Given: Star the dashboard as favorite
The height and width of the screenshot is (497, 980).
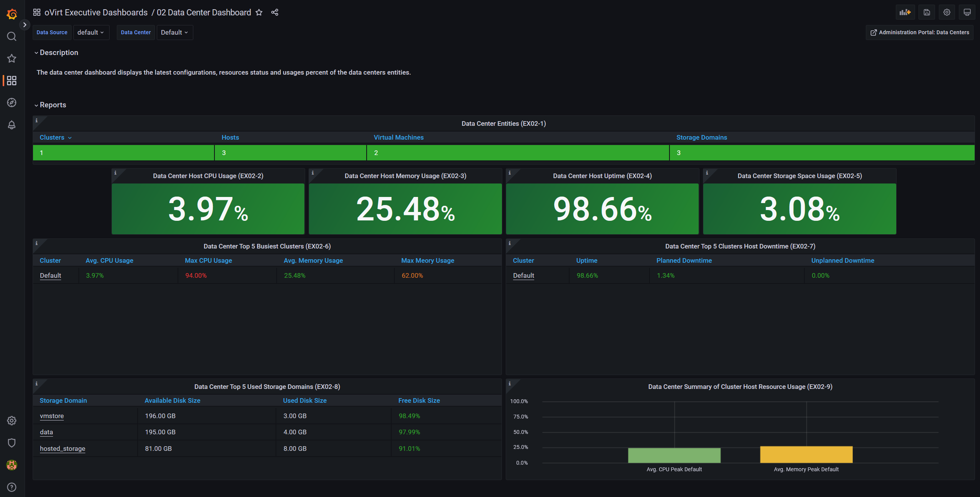Looking at the screenshot, I should 259,12.
